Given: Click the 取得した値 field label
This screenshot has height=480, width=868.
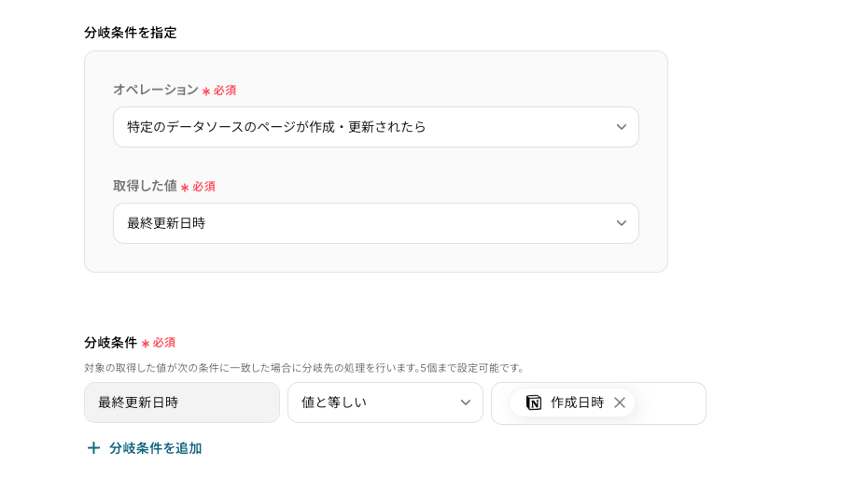Looking at the screenshot, I should (x=145, y=186).
